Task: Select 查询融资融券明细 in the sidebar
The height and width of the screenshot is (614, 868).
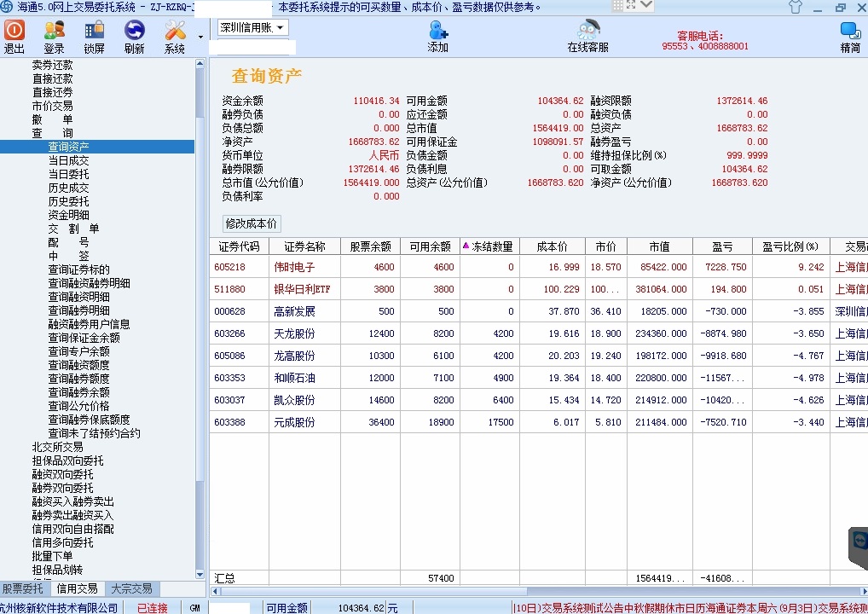Action: (89, 283)
